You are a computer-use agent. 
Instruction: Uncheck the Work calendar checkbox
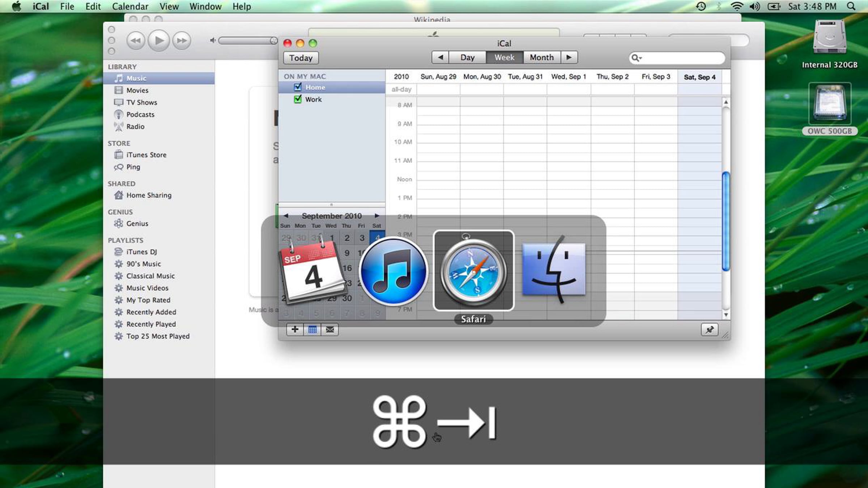click(x=298, y=99)
